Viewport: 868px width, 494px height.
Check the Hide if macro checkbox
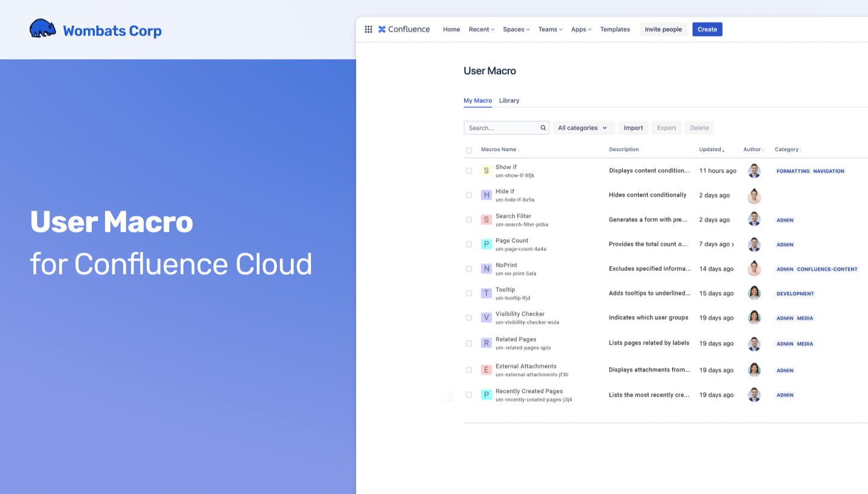[x=469, y=195]
